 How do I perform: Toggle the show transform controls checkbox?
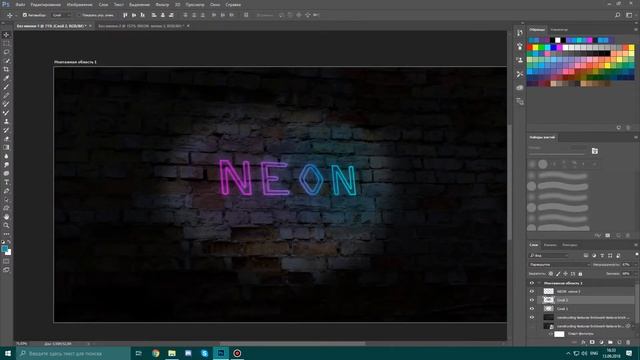[79, 15]
